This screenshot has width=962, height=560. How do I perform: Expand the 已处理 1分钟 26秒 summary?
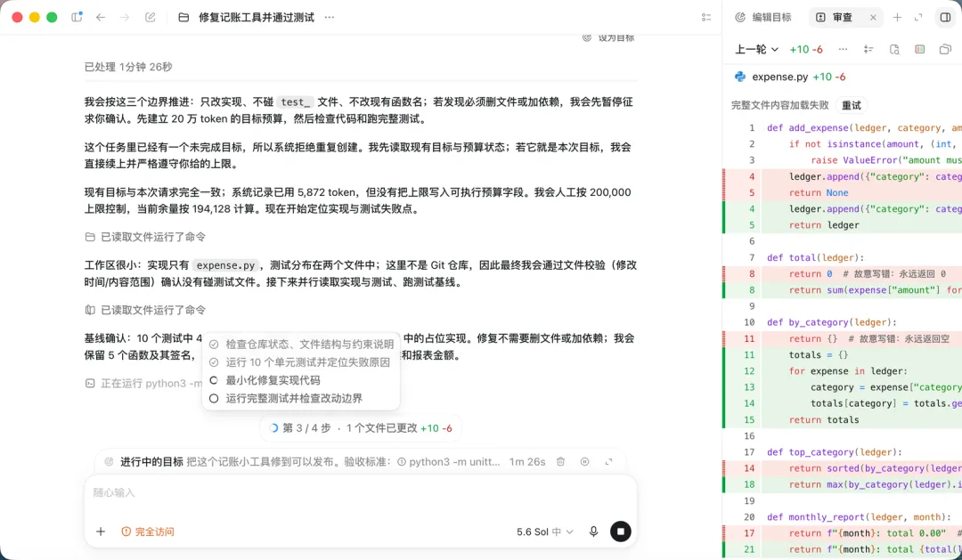[x=128, y=66]
